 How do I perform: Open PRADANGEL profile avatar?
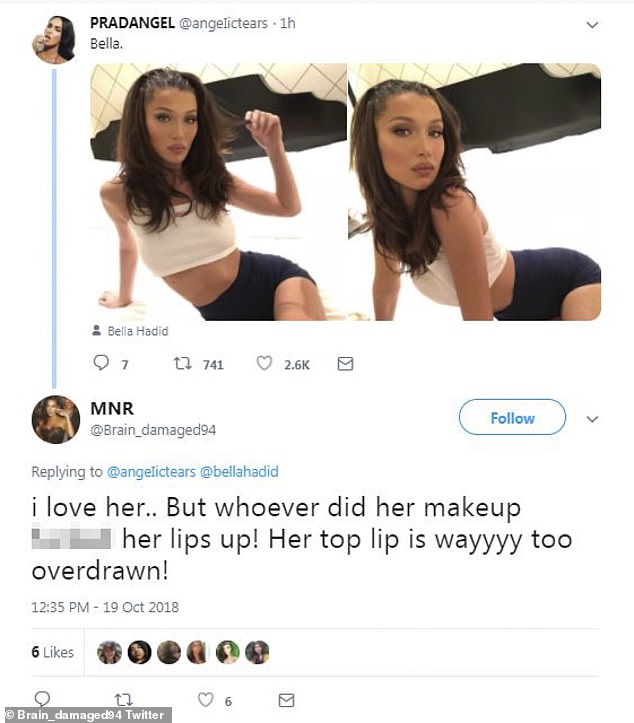54,39
